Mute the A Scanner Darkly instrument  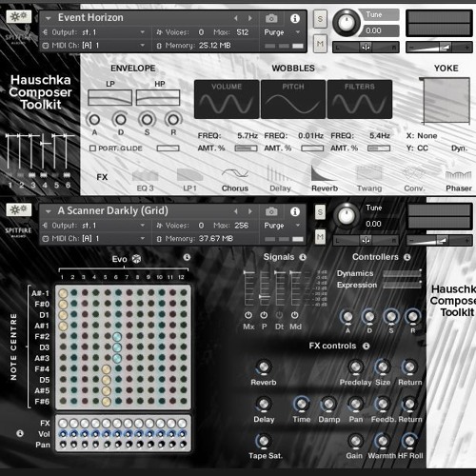320,237
